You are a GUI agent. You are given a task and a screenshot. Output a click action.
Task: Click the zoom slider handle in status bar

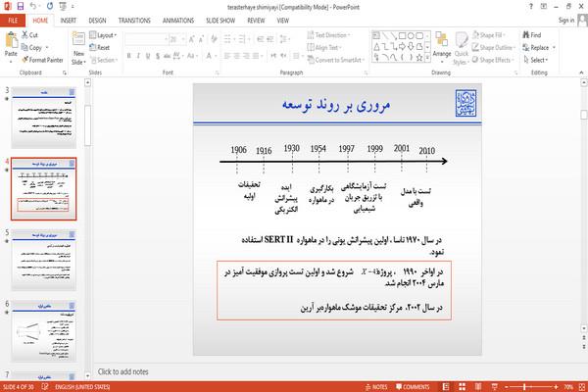click(524, 387)
